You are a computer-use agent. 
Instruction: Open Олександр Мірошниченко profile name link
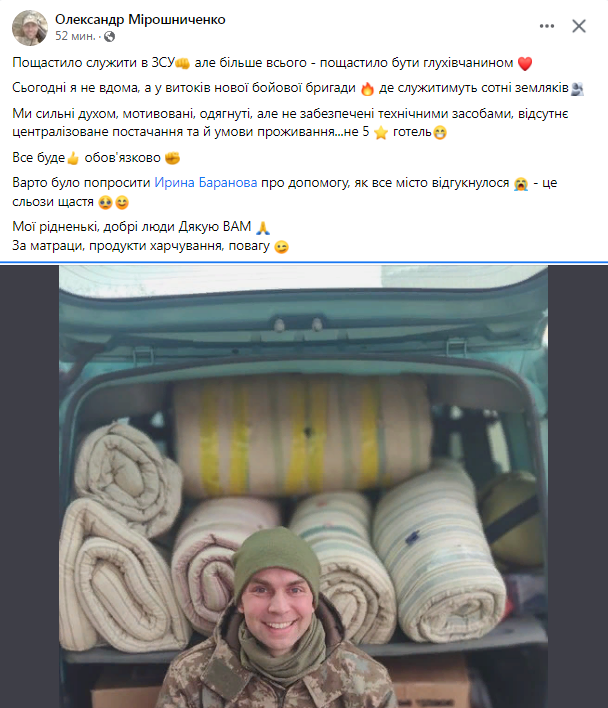140,19
